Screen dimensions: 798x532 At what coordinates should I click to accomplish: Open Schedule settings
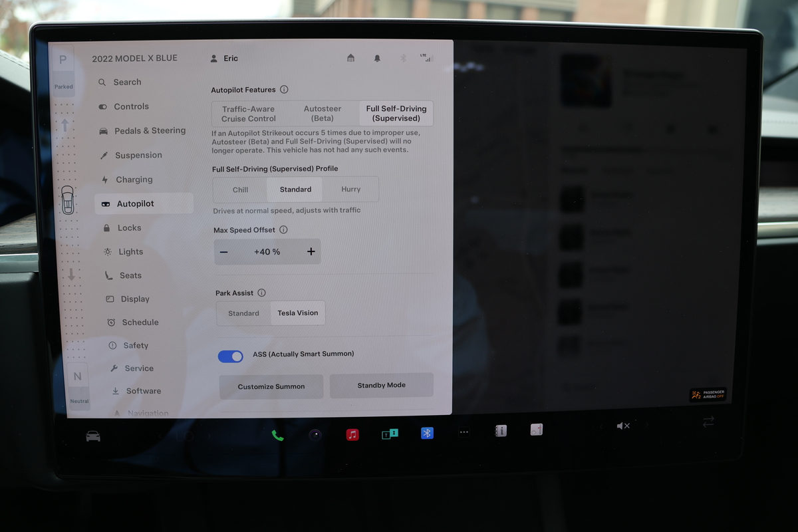pos(132,323)
